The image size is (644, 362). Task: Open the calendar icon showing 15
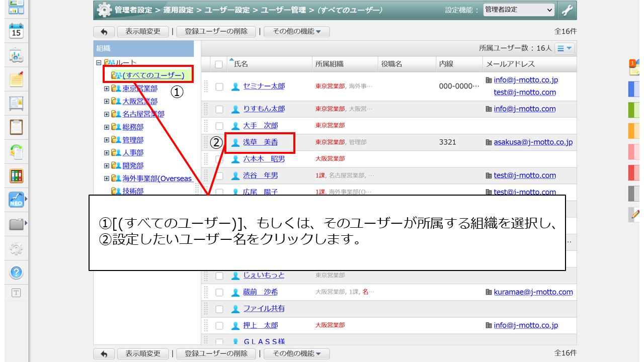tap(16, 31)
